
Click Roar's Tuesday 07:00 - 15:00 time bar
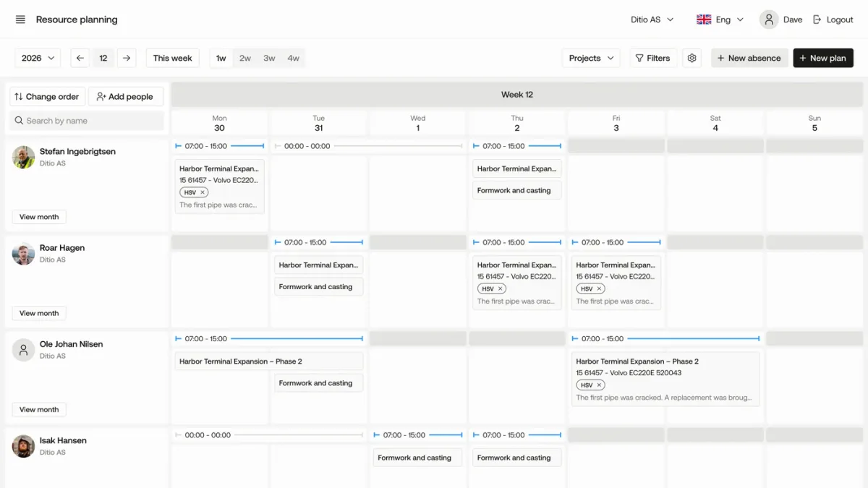(x=319, y=242)
